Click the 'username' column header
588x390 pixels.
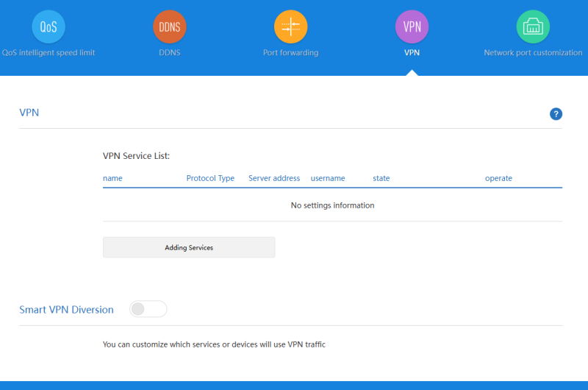pyautogui.click(x=328, y=178)
